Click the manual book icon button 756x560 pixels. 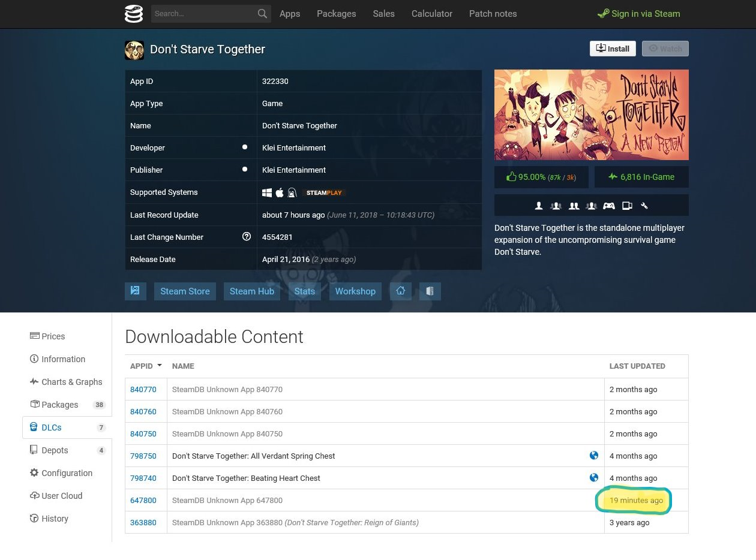pyautogui.click(x=430, y=291)
